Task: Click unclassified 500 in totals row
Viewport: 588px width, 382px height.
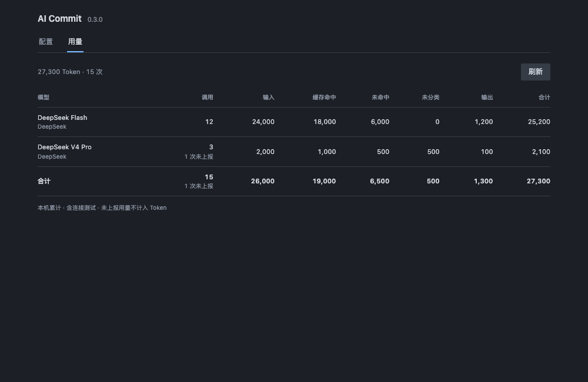Action: (433, 181)
